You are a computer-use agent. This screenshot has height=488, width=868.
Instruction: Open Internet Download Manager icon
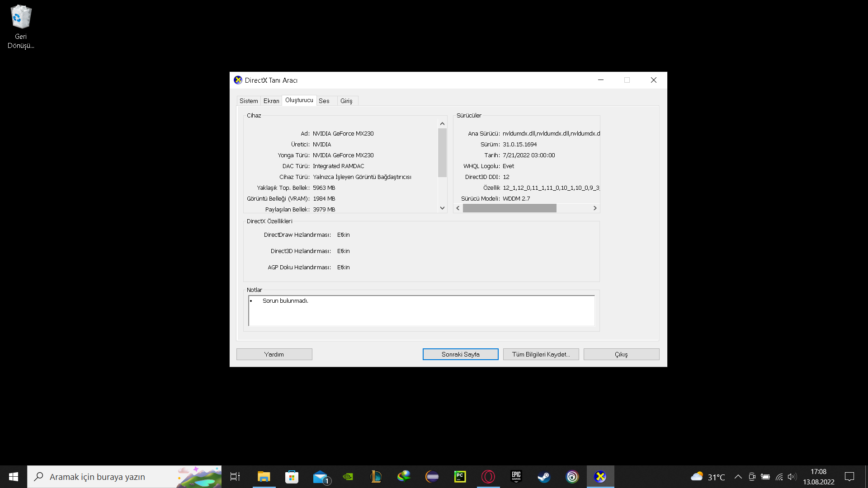pos(404,477)
